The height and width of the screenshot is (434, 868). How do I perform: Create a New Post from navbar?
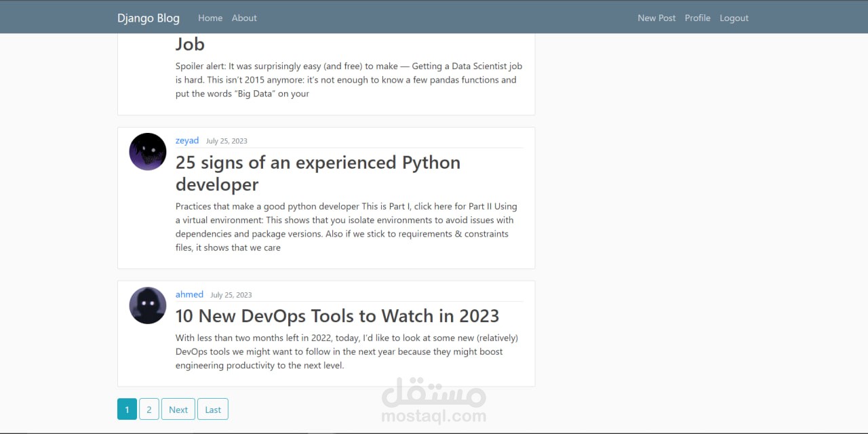click(656, 18)
